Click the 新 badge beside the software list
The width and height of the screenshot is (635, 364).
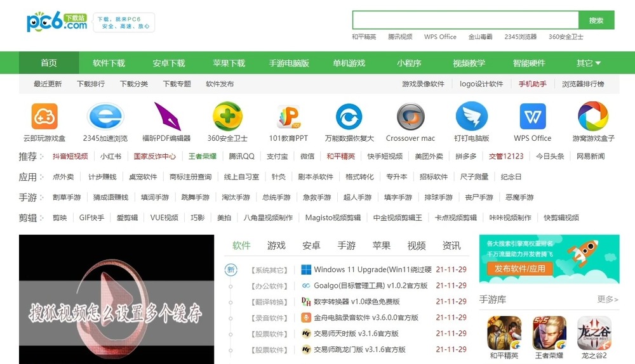[x=231, y=270]
